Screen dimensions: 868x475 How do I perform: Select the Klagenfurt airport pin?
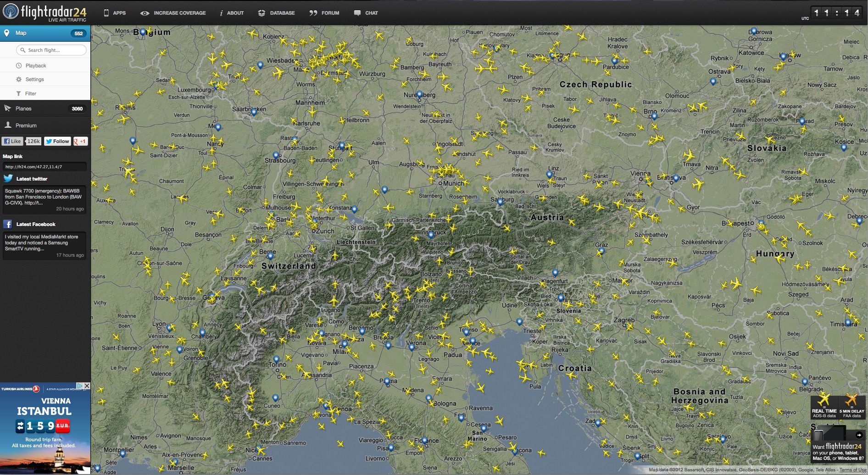click(555, 273)
